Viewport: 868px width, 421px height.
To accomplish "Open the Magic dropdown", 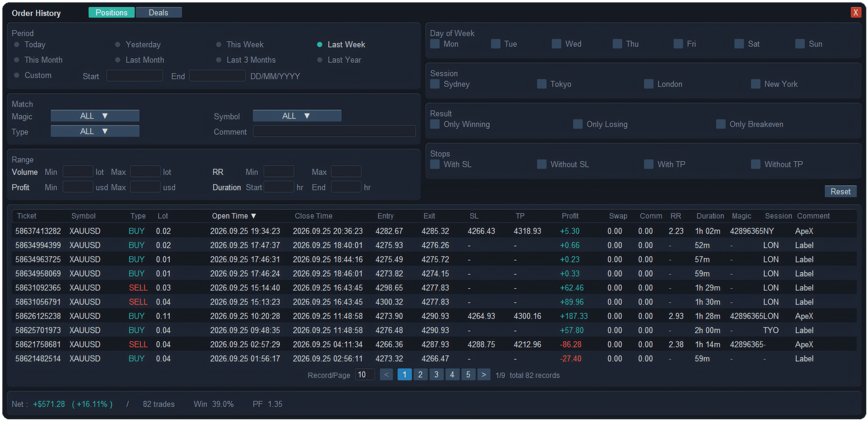I will (x=95, y=116).
